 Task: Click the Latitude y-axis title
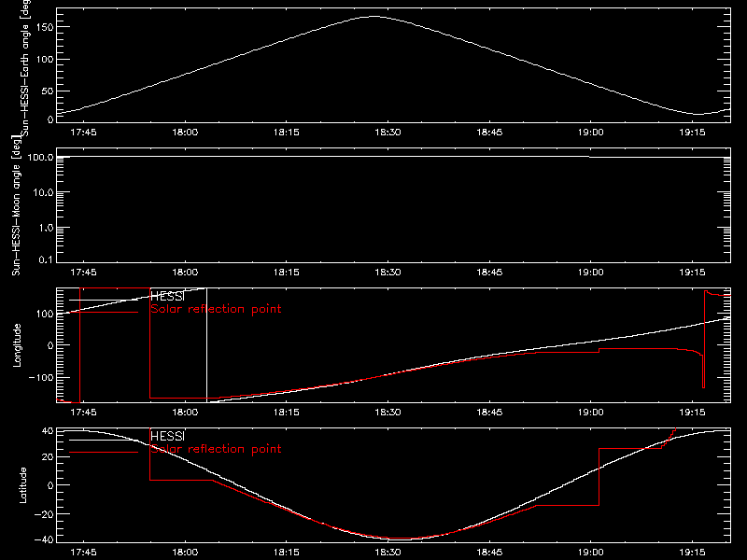click(22, 485)
